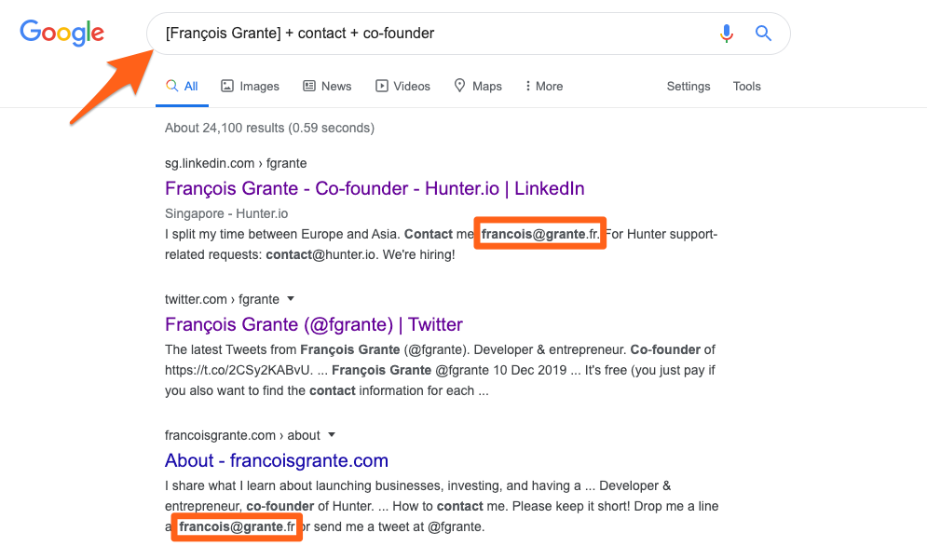Click the Google logo
927x560 pixels.
pos(62,34)
